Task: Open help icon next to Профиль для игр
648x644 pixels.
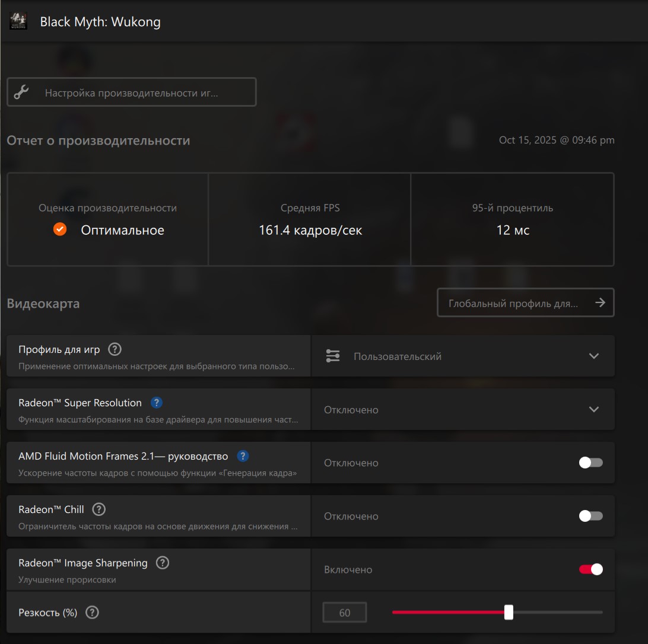Action: tap(115, 349)
